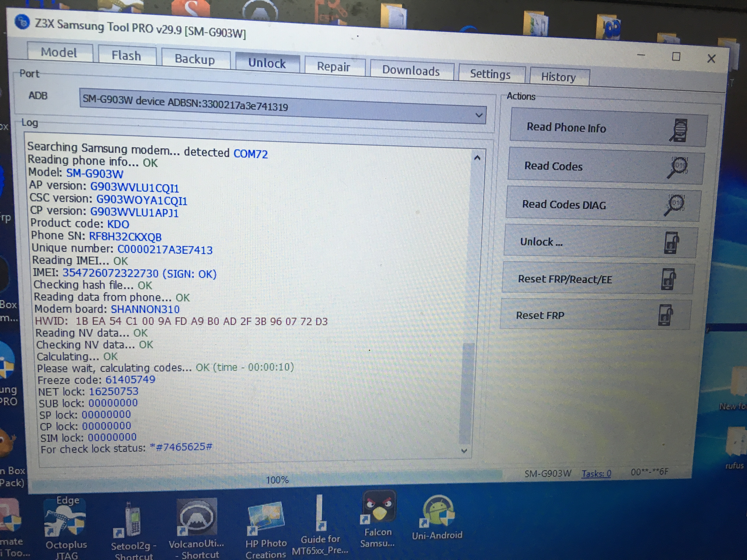Viewport: 747px width, 560px height.
Task: Click the phone icon on Reset FRP/React/EE
Action: (x=668, y=279)
